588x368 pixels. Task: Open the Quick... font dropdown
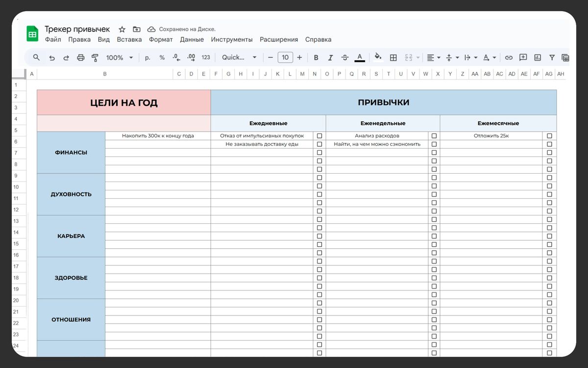coord(239,58)
